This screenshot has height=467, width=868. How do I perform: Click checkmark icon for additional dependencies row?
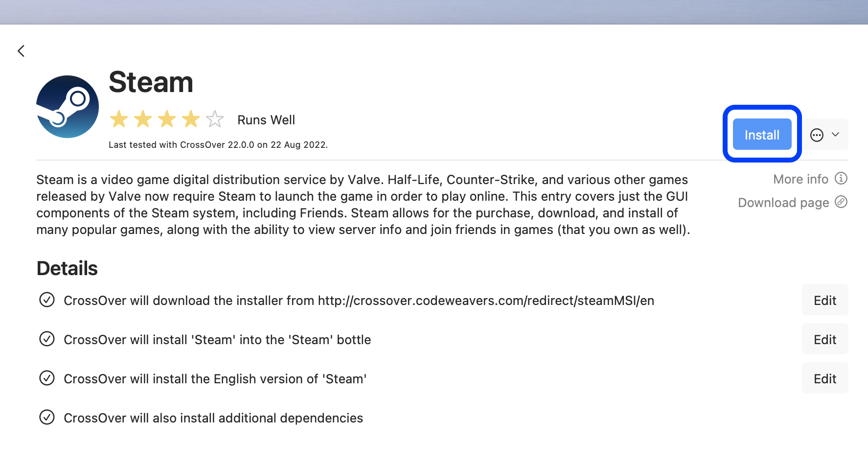(x=47, y=417)
